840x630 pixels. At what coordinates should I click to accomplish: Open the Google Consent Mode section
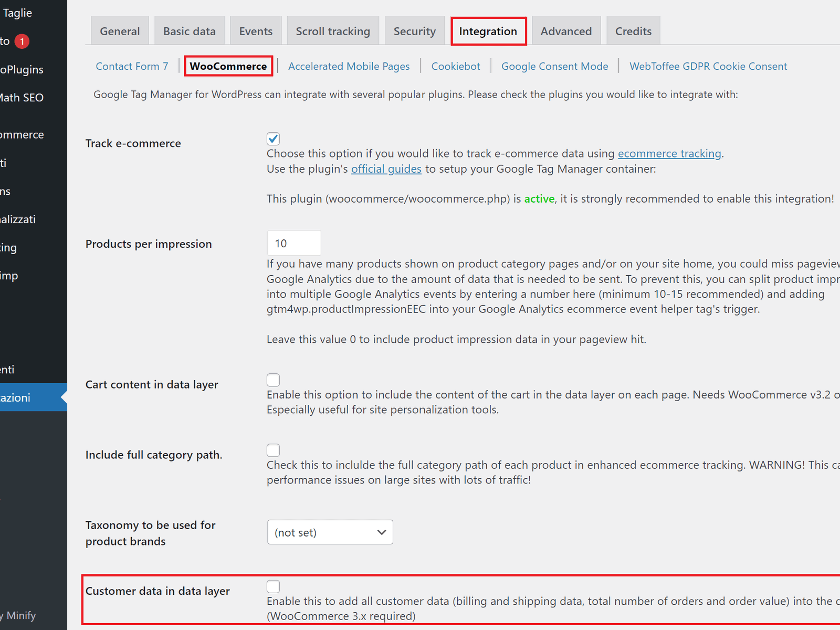(x=554, y=67)
